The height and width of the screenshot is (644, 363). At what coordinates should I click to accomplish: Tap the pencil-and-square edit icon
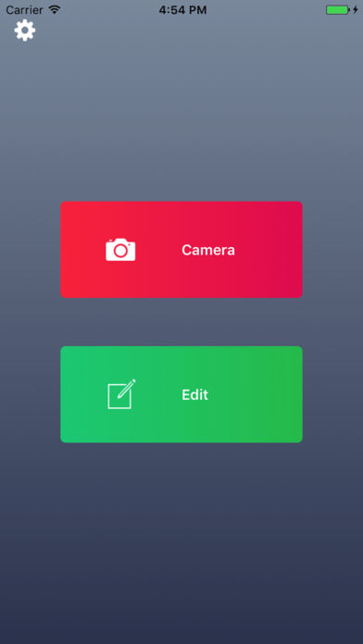(121, 394)
